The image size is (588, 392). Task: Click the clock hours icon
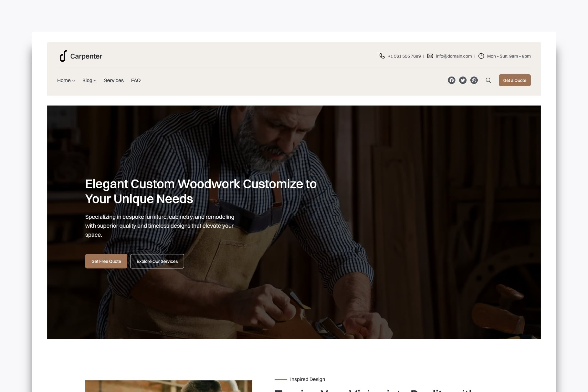[481, 56]
